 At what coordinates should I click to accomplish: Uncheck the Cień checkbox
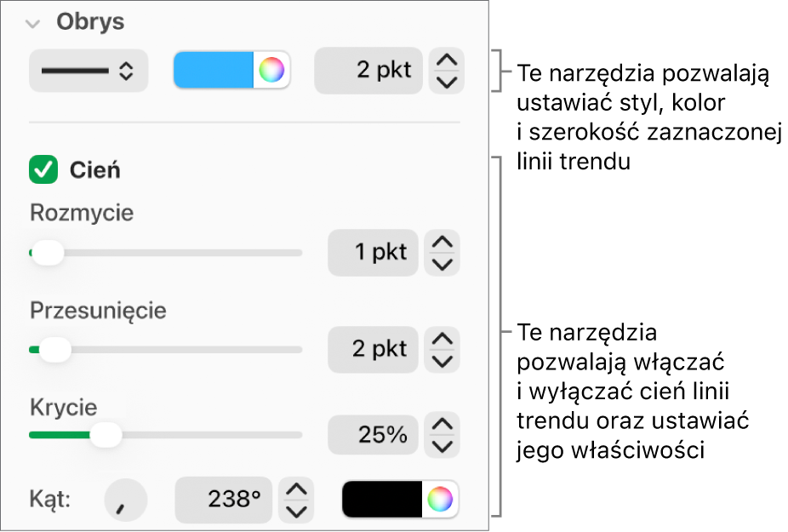click(x=43, y=169)
